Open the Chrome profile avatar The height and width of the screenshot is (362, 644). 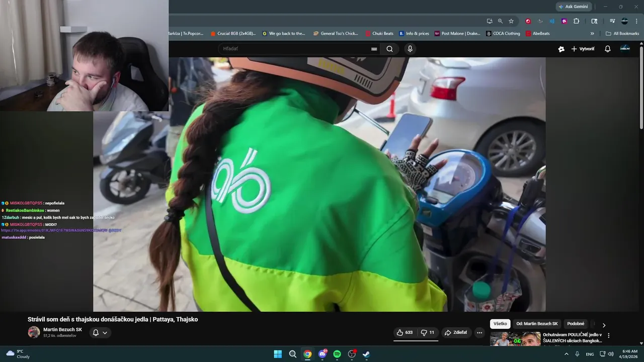[624, 21]
